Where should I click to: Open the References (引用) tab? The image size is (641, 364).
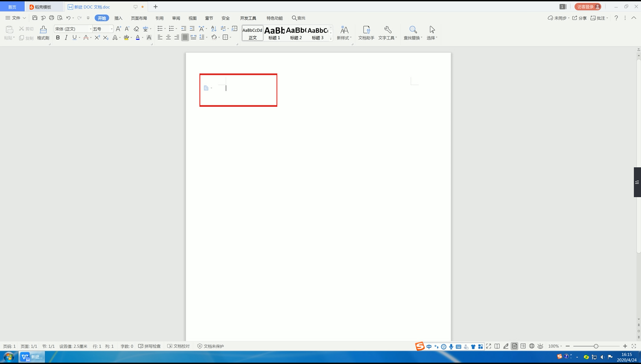click(159, 18)
